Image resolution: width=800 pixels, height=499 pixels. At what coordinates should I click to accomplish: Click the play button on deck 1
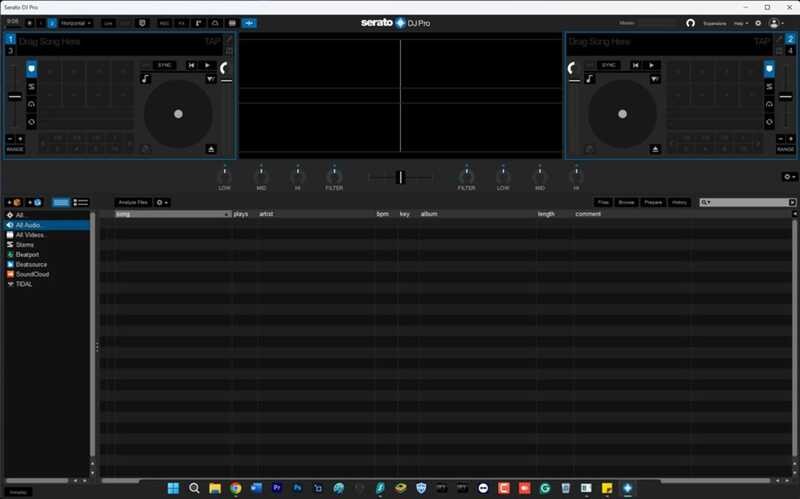click(208, 65)
